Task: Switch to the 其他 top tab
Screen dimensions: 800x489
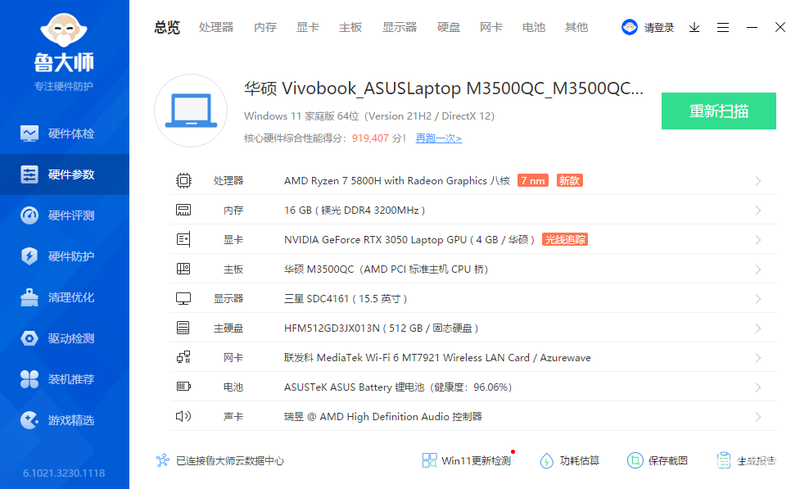Action: 576,27
